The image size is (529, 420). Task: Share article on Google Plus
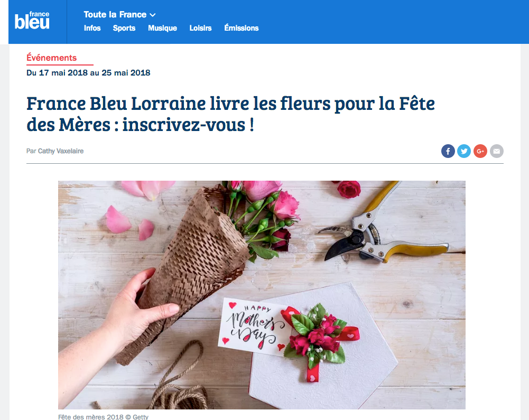point(480,151)
